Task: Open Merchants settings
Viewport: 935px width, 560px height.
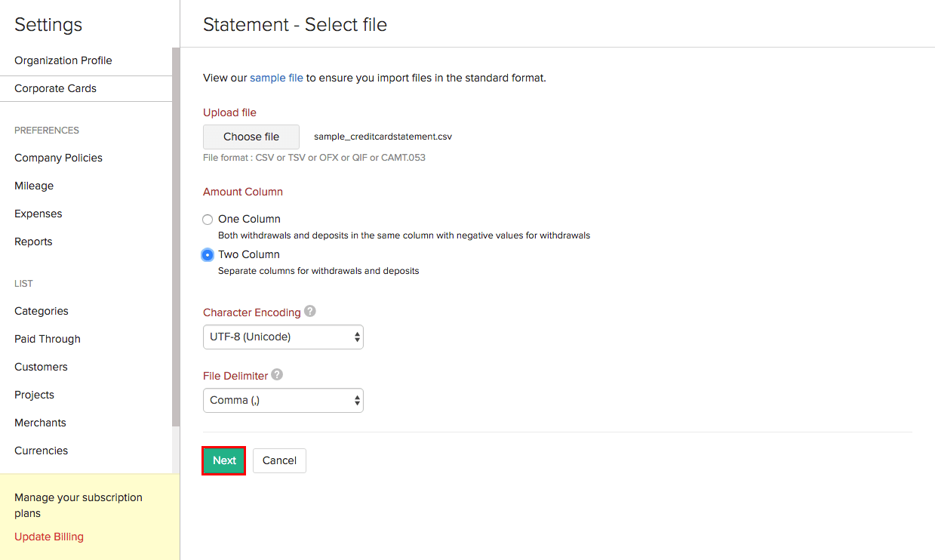Action: [40, 423]
